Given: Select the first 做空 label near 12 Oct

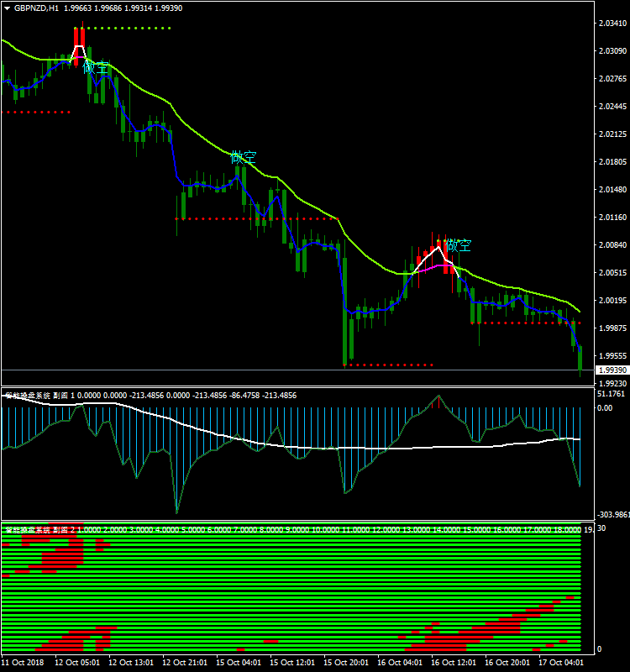Looking at the screenshot, I should click(97, 67).
